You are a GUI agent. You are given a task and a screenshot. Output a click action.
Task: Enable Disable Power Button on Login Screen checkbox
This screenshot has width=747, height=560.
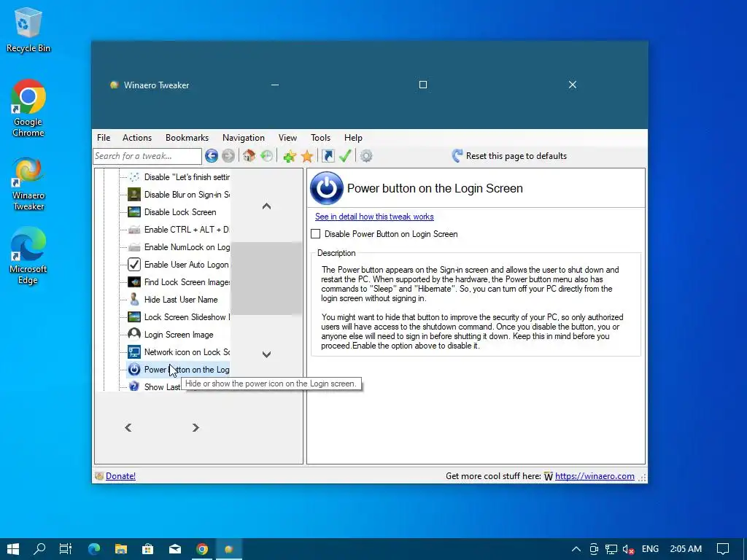click(x=315, y=234)
